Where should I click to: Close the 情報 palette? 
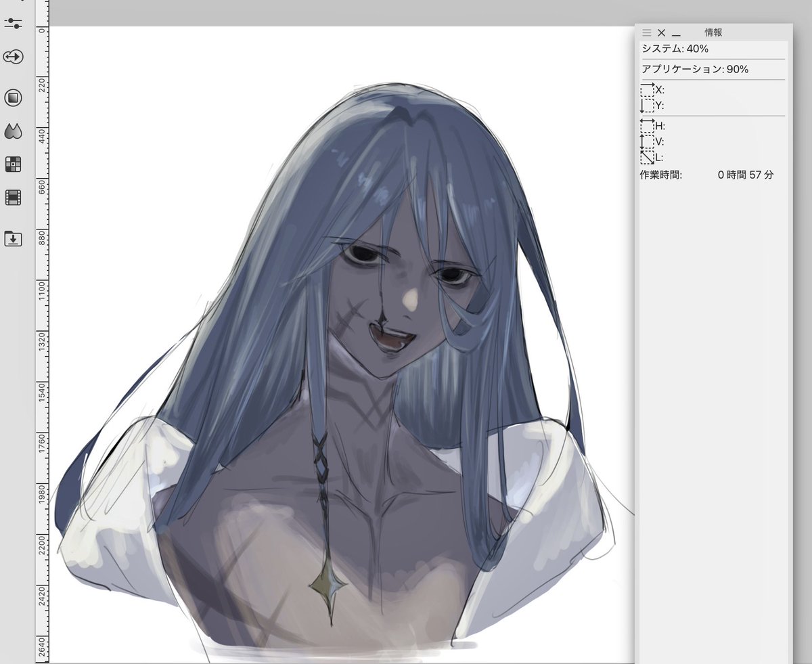(662, 32)
